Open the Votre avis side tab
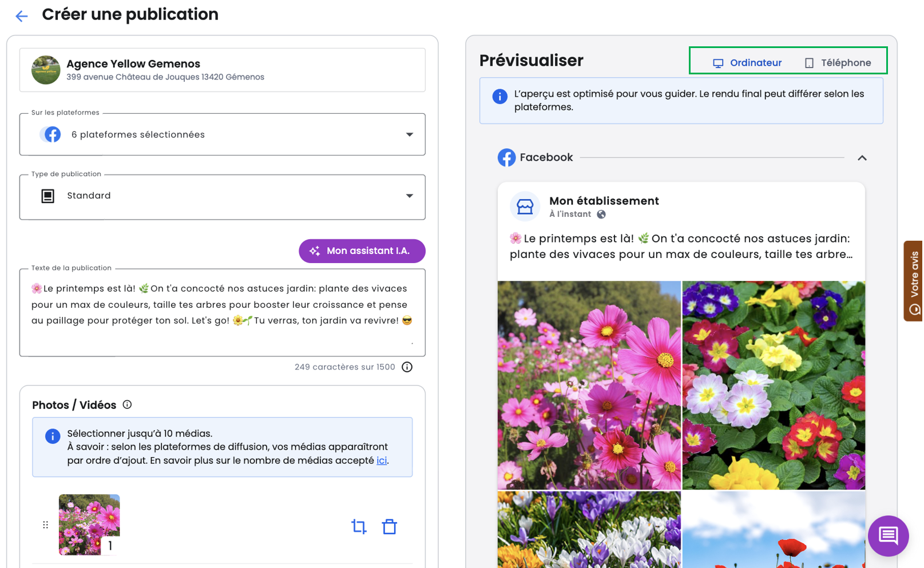This screenshot has width=924, height=568. click(914, 281)
